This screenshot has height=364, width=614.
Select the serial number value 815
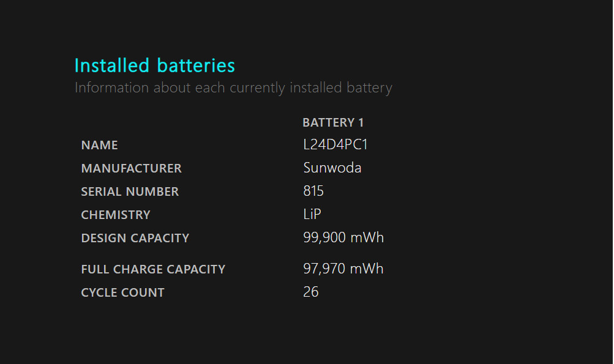[x=313, y=191]
